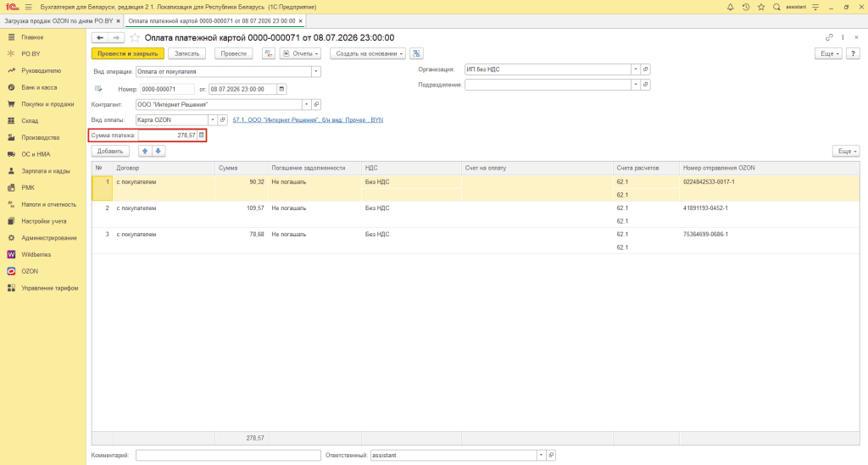Move the table row up

[x=145, y=151]
